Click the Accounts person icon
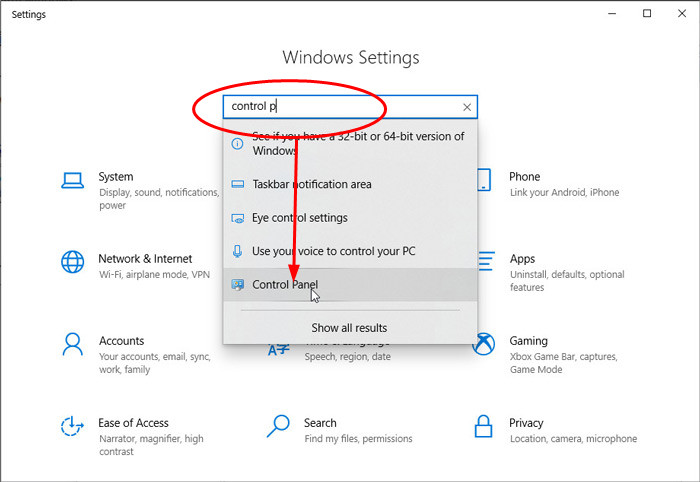Viewport: 700px width, 482px height. coord(73,345)
